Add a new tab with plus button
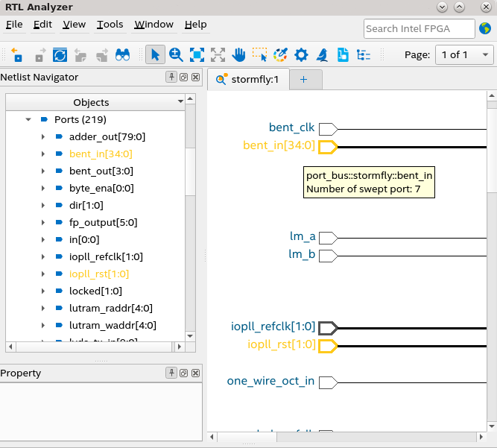Viewport: 497px width, 448px height. 303,79
